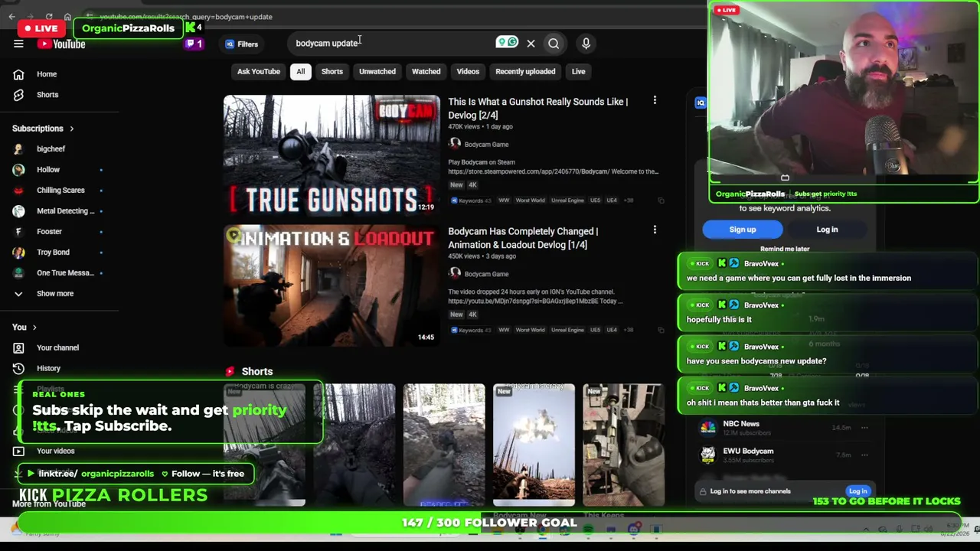Filter results by Unwatched
The image size is (980, 551).
click(x=377, y=72)
